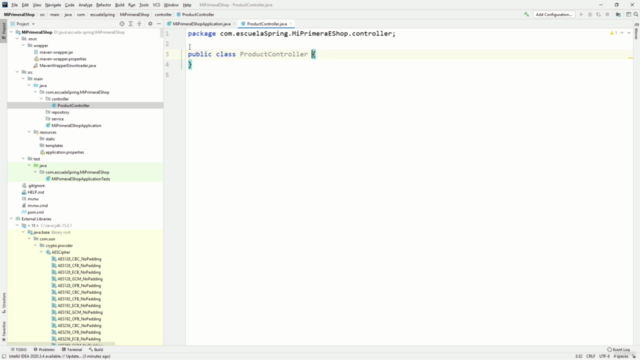Open Project panel settings gear icon

coord(150,24)
